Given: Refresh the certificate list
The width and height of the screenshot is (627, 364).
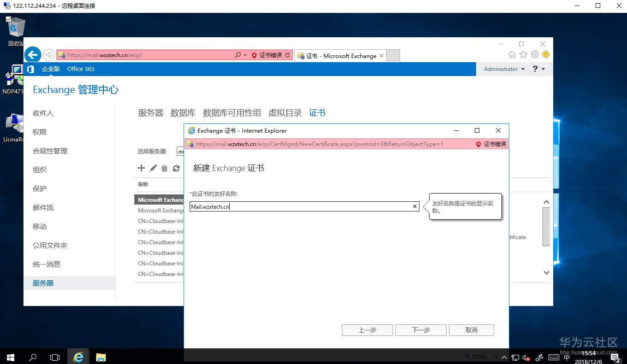Looking at the screenshot, I should [177, 168].
